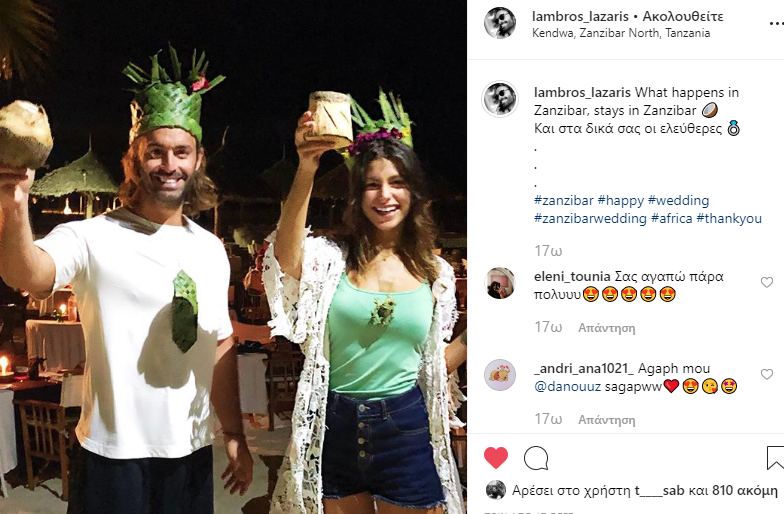Like eleni_tounia's comment with the heart
This screenshot has height=514, width=784.
[766, 282]
